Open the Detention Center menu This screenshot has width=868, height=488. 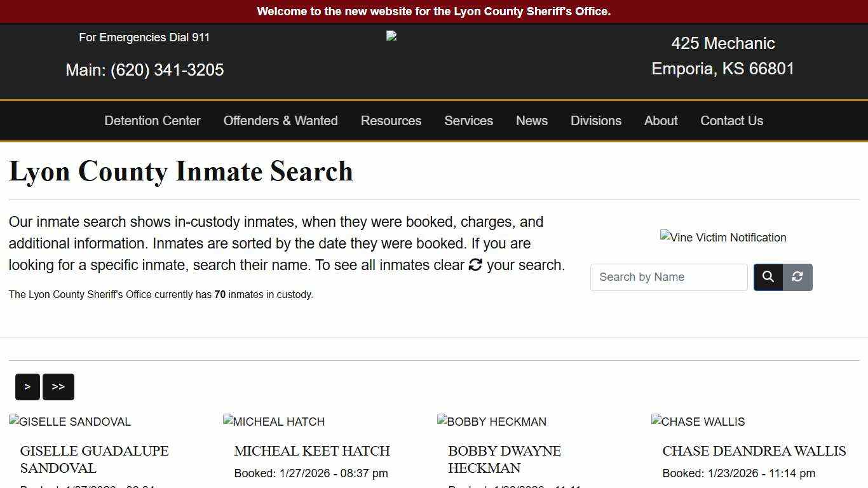tap(152, 121)
